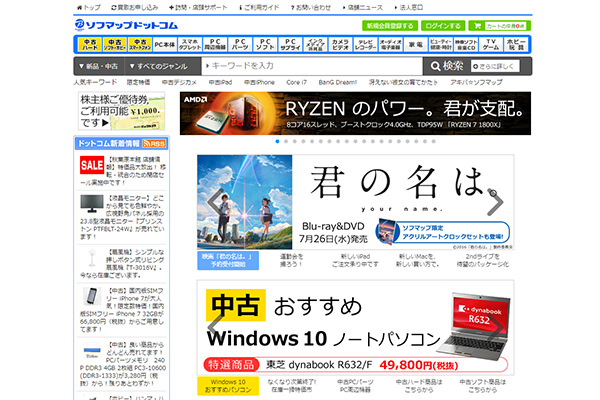Select the yellow 中古ハード category
The image size is (600, 400).
point(90,44)
